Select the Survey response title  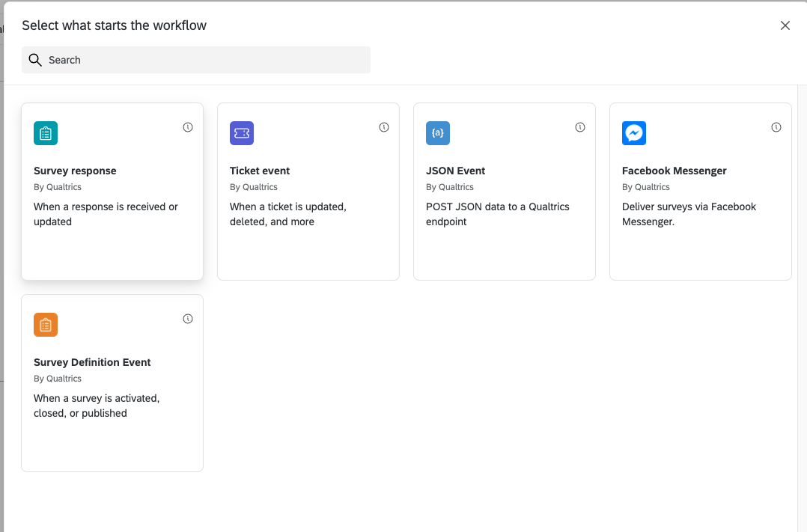[75, 171]
